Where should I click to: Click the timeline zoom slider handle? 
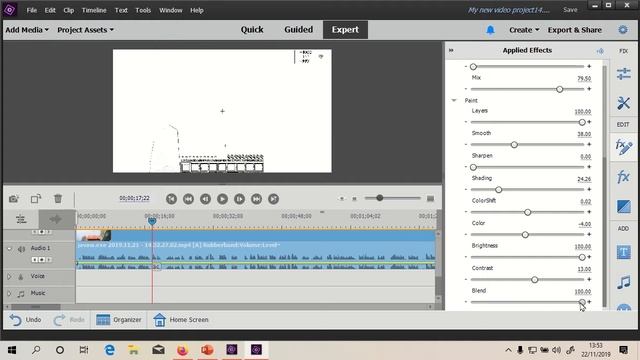(380, 198)
